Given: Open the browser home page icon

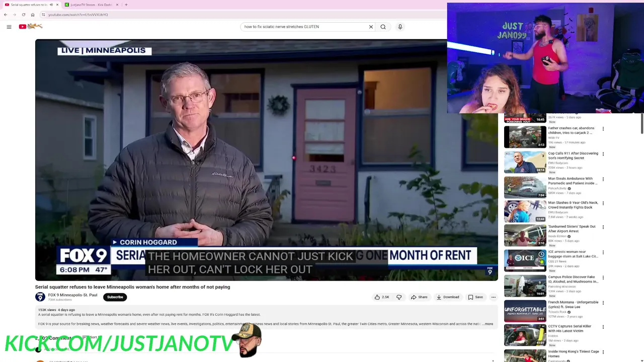Looking at the screenshot, I should click(x=33, y=15).
